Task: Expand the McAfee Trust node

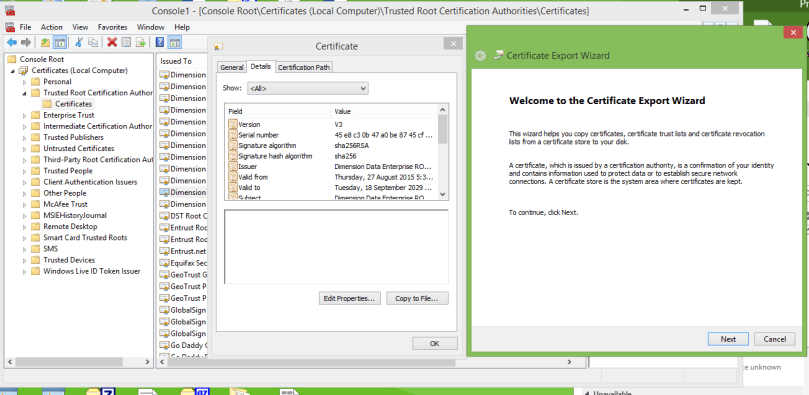Action: coord(24,204)
